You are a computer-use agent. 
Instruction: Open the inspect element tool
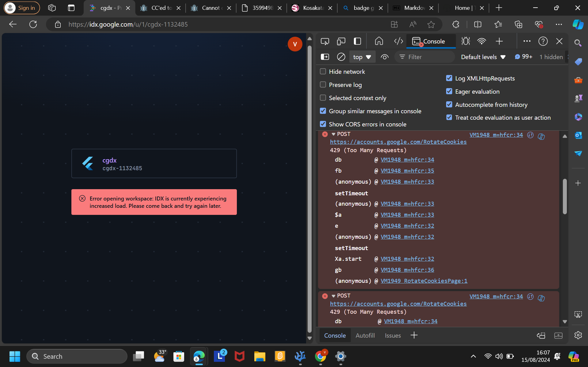coord(325,41)
